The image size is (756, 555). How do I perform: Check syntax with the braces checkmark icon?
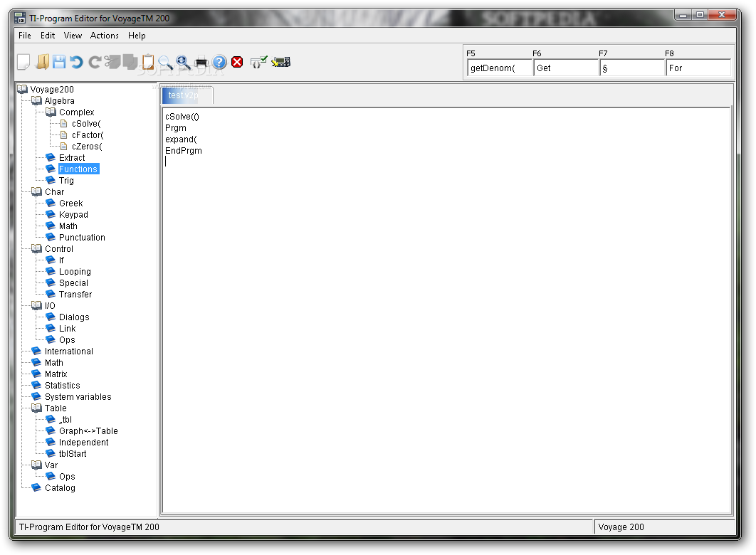click(x=258, y=62)
